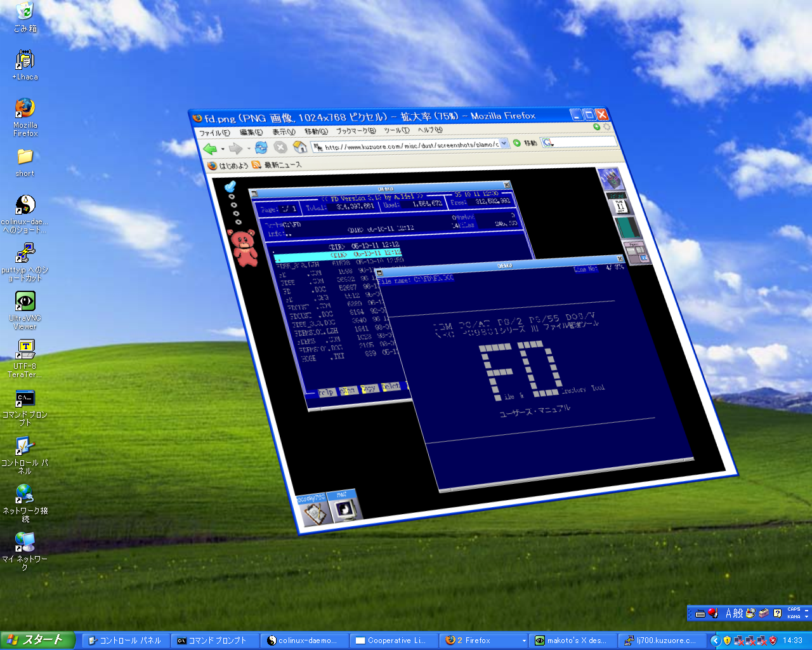Switch to colinux-daemo... taskbar button
812x650 pixels.
pos(304,640)
